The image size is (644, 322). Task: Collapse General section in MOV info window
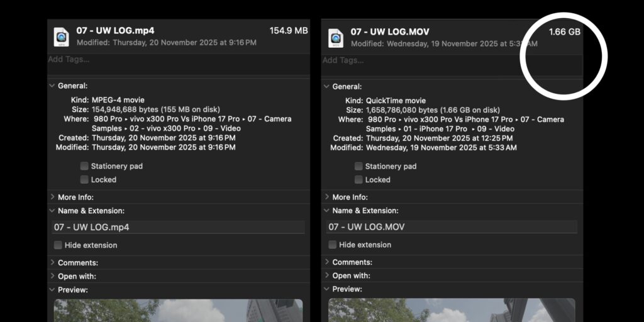326,87
